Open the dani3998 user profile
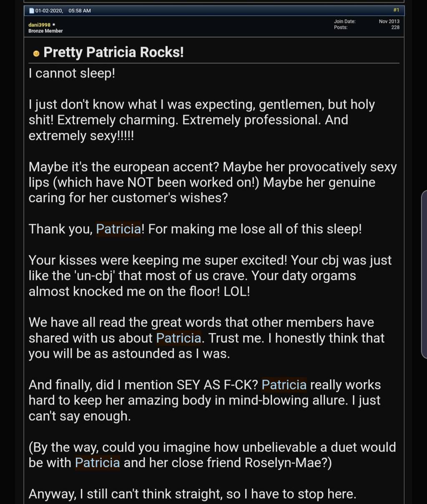 tap(39, 25)
